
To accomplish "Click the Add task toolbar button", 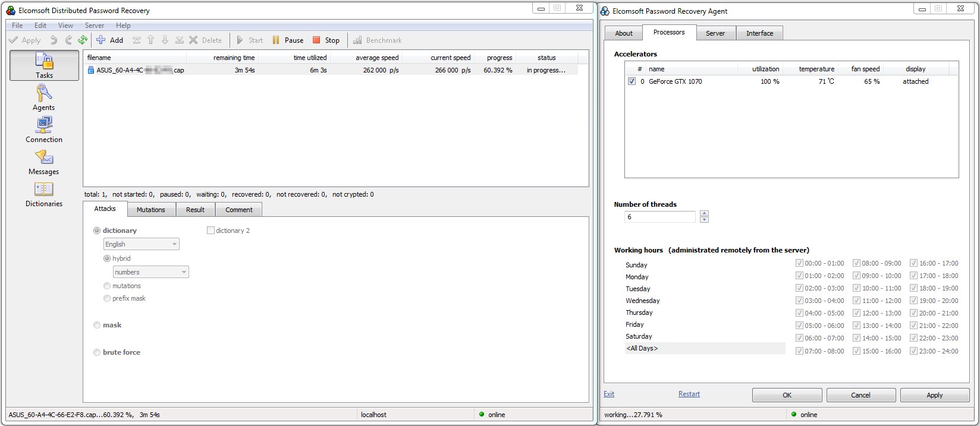I will pos(109,40).
